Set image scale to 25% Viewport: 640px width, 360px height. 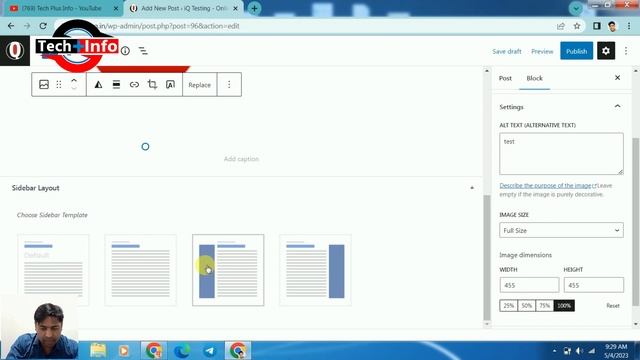509,305
